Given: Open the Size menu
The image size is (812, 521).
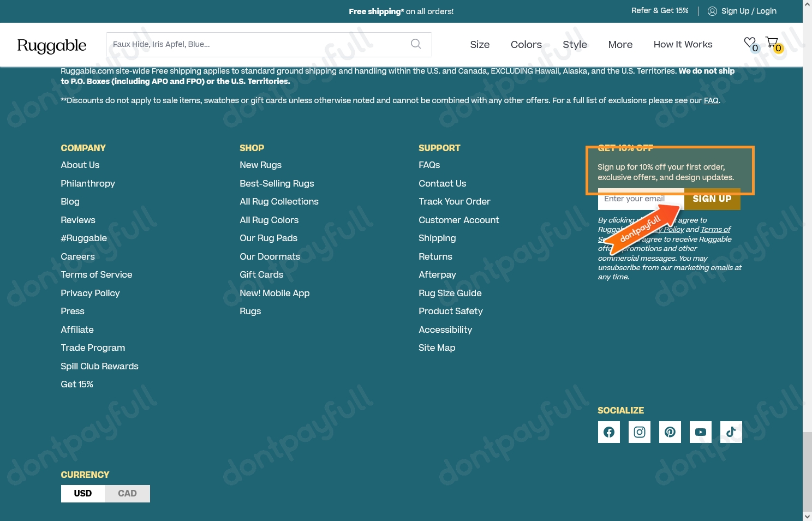Looking at the screenshot, I should [480, 45].
